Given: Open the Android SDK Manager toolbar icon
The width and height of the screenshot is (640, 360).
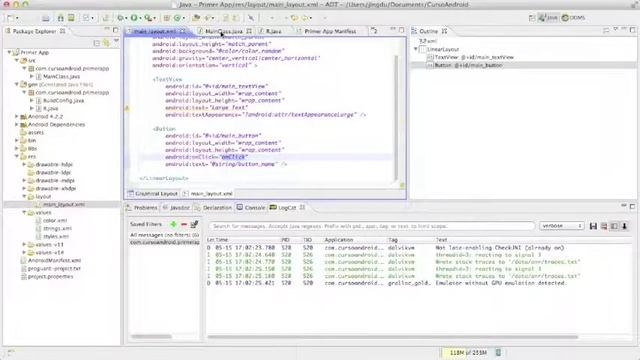Looking at the screenshot, I should pos(60,18).
